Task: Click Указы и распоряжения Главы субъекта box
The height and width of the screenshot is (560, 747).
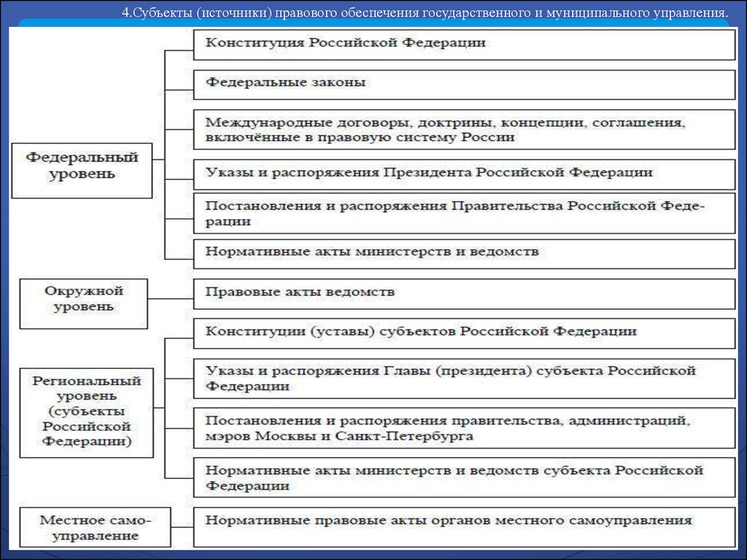Action: point(464,378)
